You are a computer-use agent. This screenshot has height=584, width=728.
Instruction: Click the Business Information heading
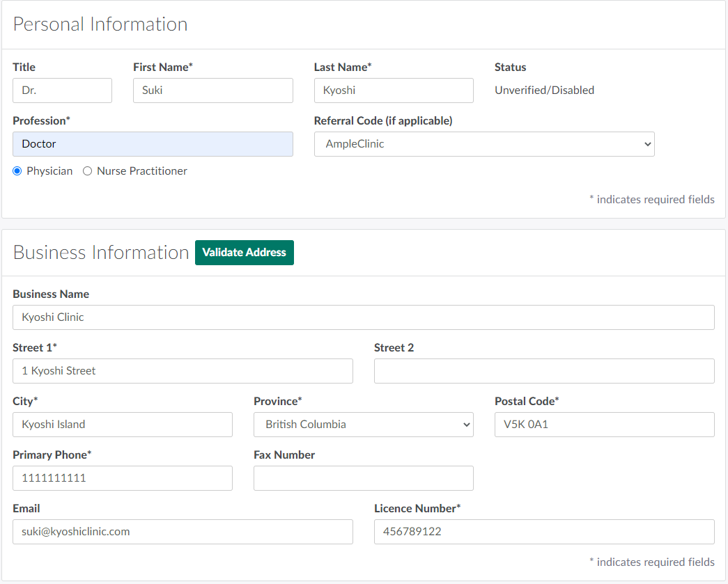101,253
